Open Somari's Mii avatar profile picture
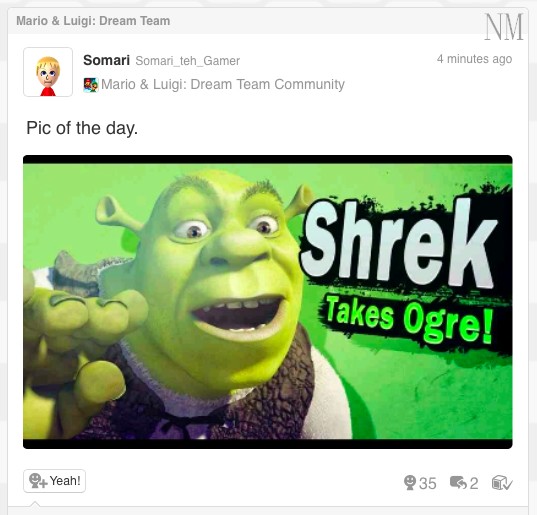 [x=48, y=72]
